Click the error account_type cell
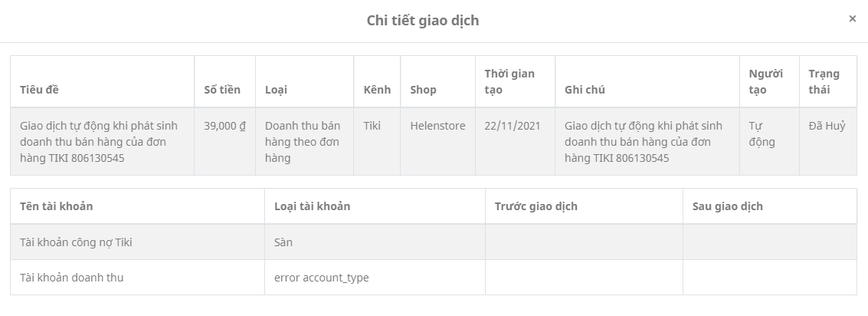 coord(321,278)
